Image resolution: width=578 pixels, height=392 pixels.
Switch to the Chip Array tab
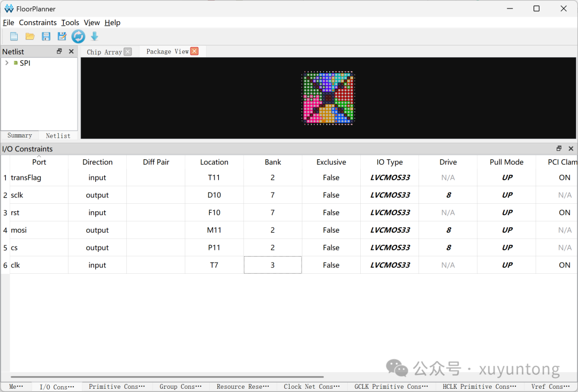pyautogui.click(x=104, y=52)
